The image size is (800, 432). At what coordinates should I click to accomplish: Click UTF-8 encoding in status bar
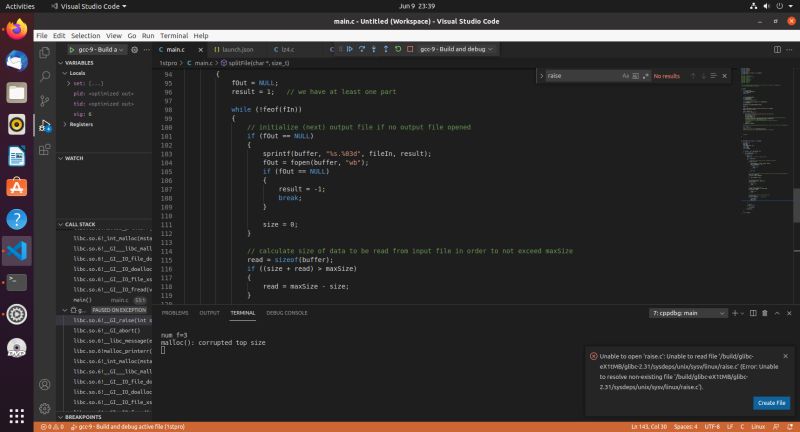(x=712, y=427)
